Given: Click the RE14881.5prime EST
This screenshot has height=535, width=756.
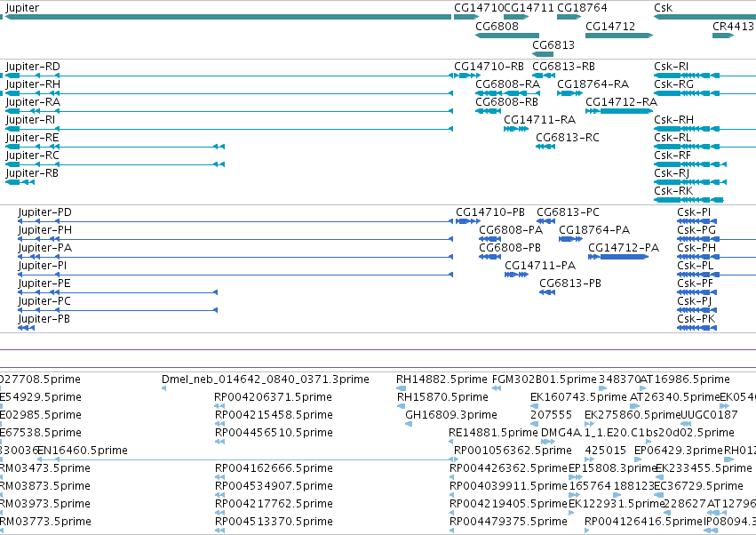Looking at the screenshot, I should pos(493,433).
